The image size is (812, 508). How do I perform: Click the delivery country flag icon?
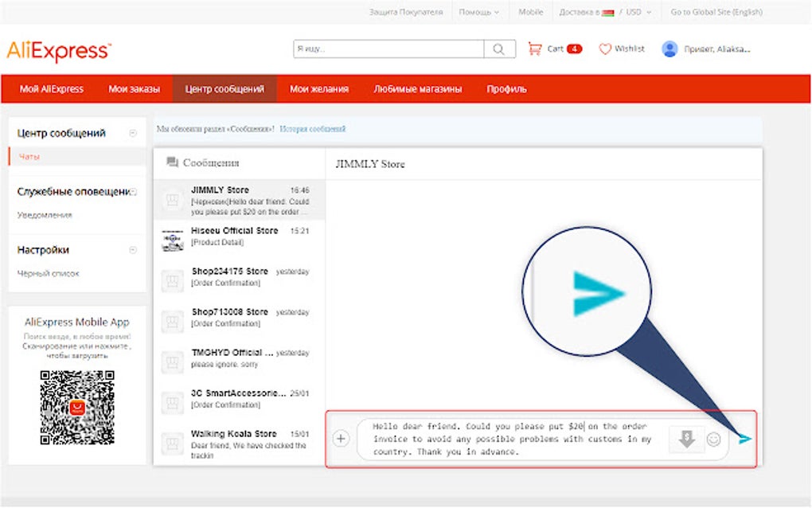(608, 13)
